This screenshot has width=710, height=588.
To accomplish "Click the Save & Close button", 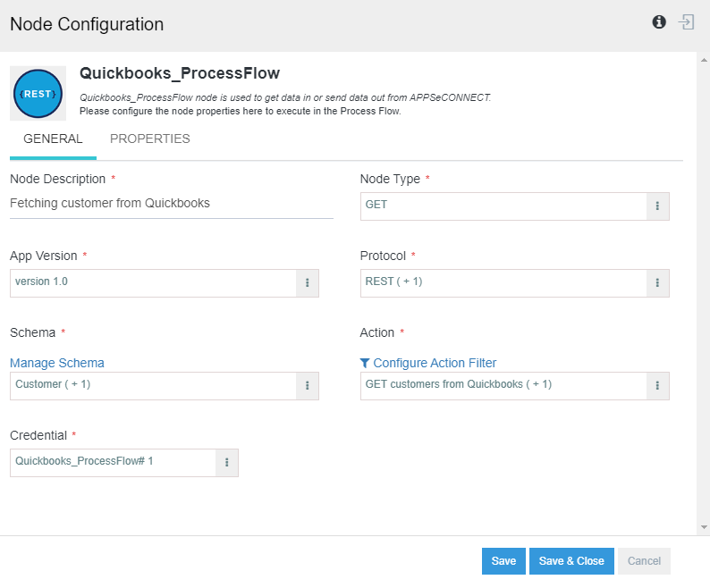I will [x=571, y=561].
